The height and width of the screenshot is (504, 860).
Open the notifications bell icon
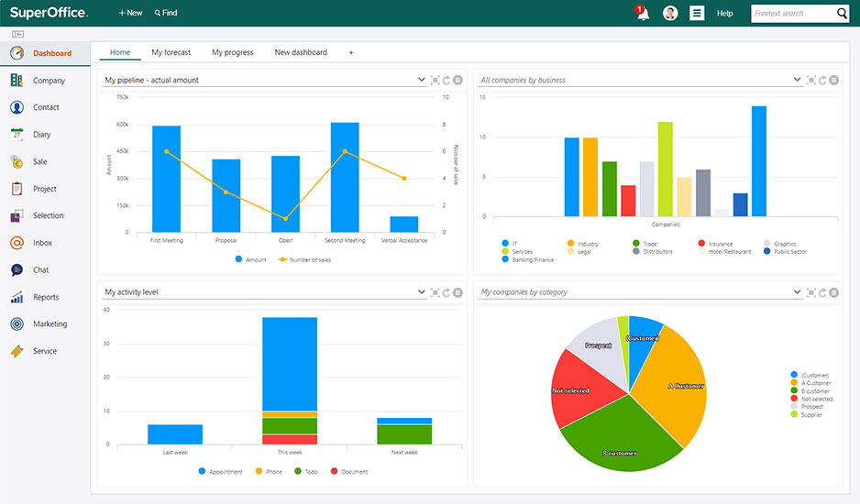tap(643, 13)
